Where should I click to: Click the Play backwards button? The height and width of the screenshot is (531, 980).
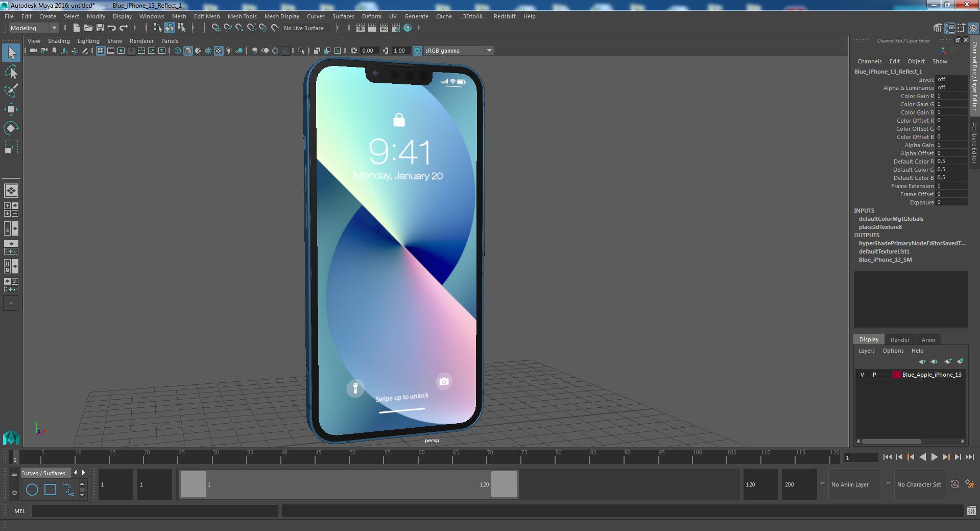pos(922,457)
